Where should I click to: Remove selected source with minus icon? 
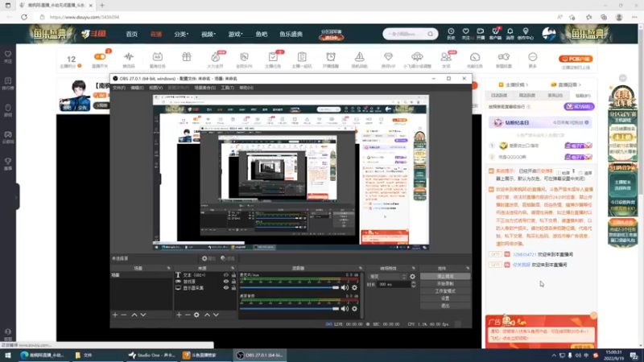188,315
